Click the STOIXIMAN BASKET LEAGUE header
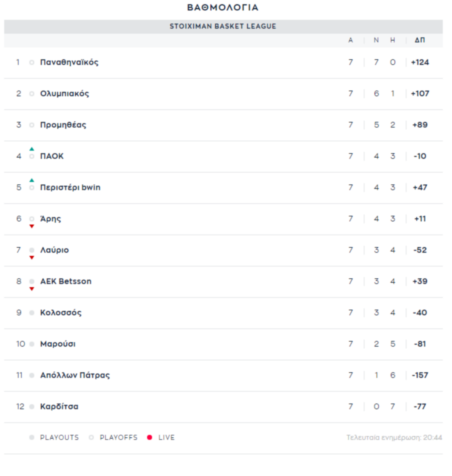Viewport: 452px width, 476px height. coord(223,26)
